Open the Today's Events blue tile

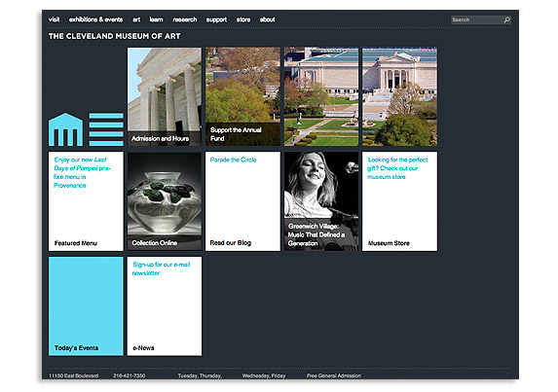(x=86, y=306)
